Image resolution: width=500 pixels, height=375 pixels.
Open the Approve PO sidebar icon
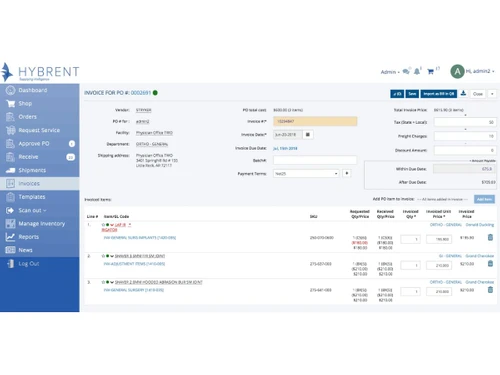click(10, 144)
